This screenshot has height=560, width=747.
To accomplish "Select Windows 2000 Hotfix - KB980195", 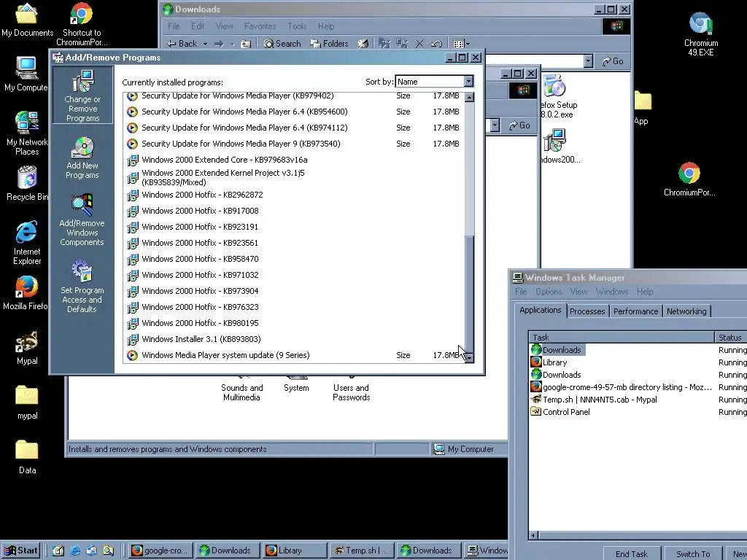I will point(295,323).
